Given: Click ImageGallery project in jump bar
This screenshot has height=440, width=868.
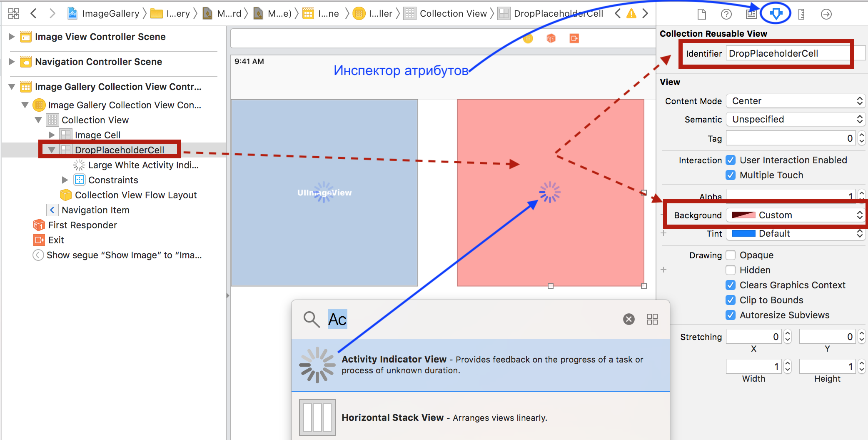Looking at the screenshot, I should tap(103, 14).
